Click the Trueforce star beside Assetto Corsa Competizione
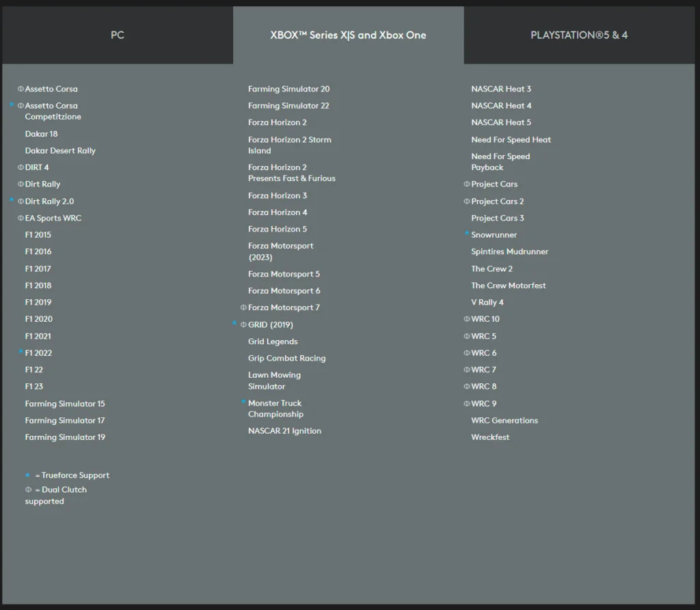 12,105
